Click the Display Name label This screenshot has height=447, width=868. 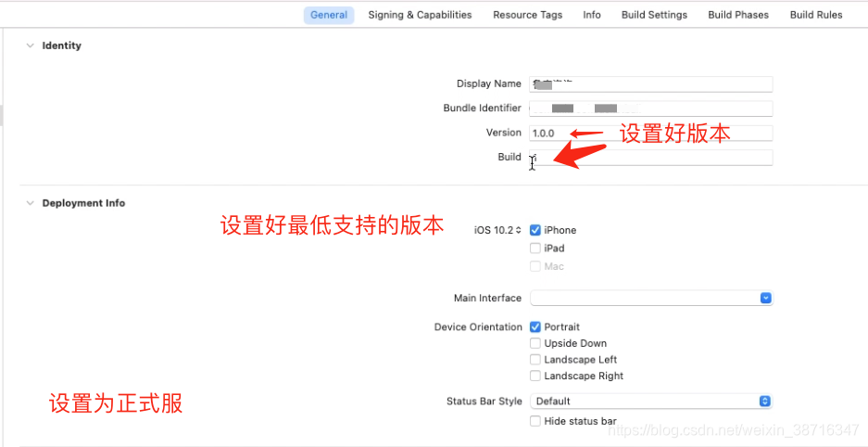pos(489,83)
